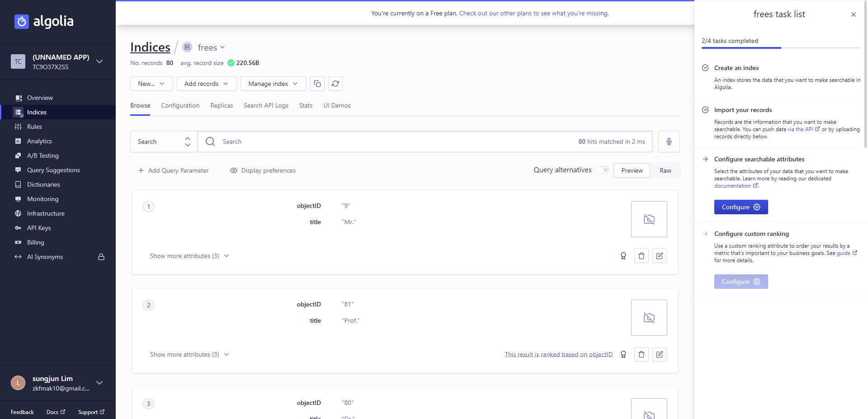868x419 pixels.
Task: Expand the (UNNAMED APP) application switcher
Action: [58, 61]
